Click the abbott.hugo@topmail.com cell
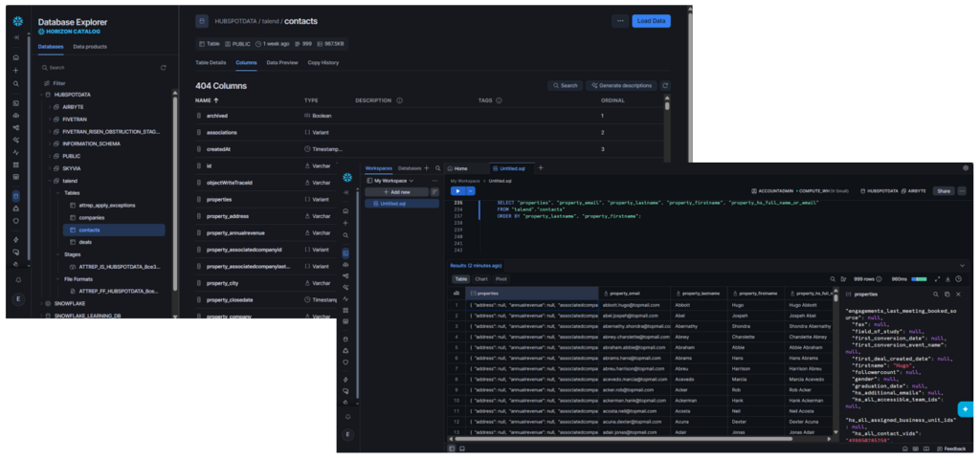 click(634, 305)
